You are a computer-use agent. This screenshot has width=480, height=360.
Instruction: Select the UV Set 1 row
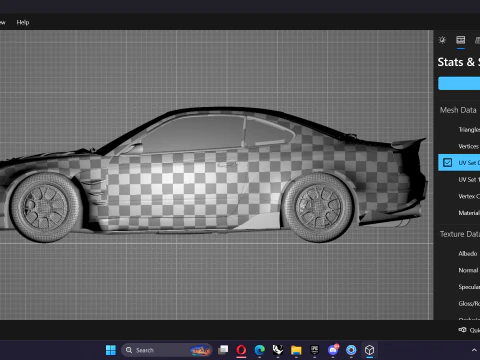(459, 180)
